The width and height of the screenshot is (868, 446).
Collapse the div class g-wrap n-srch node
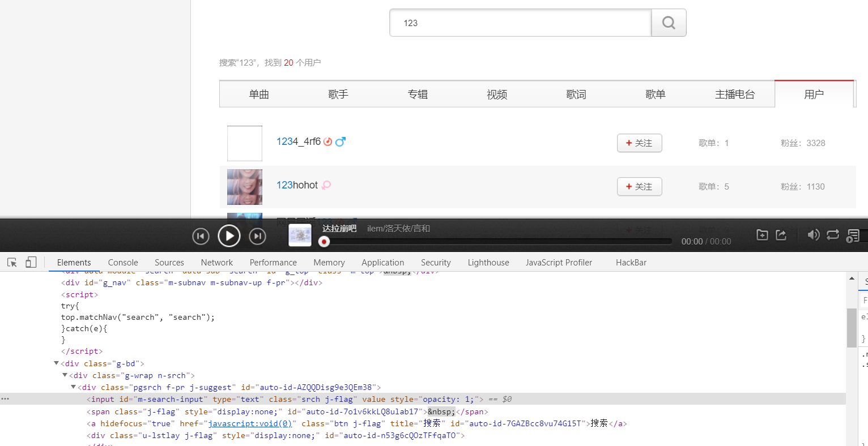(65, 375)
